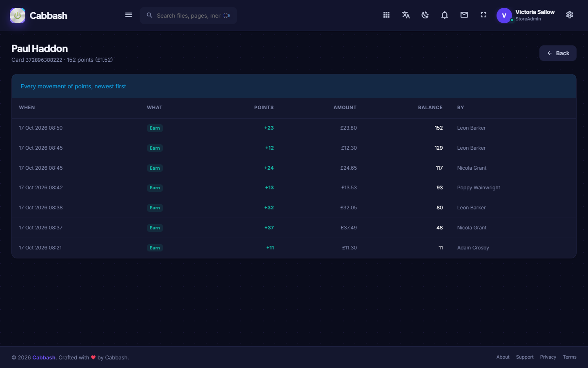This screenshot has width=588, height=368.
Task: Select the 17 Oct 2026 08:21 timestamp
Action: pyautogui.click(x=40, y=248)
